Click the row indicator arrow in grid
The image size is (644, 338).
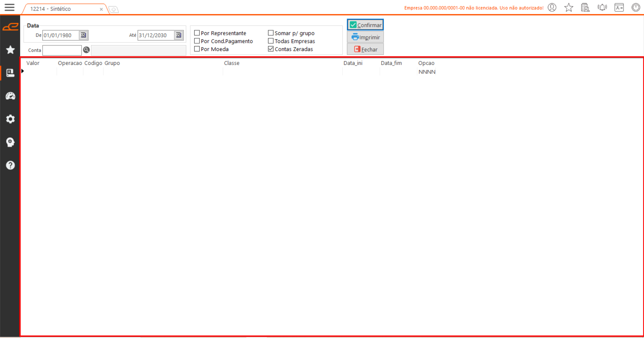(x=23, y=71)
